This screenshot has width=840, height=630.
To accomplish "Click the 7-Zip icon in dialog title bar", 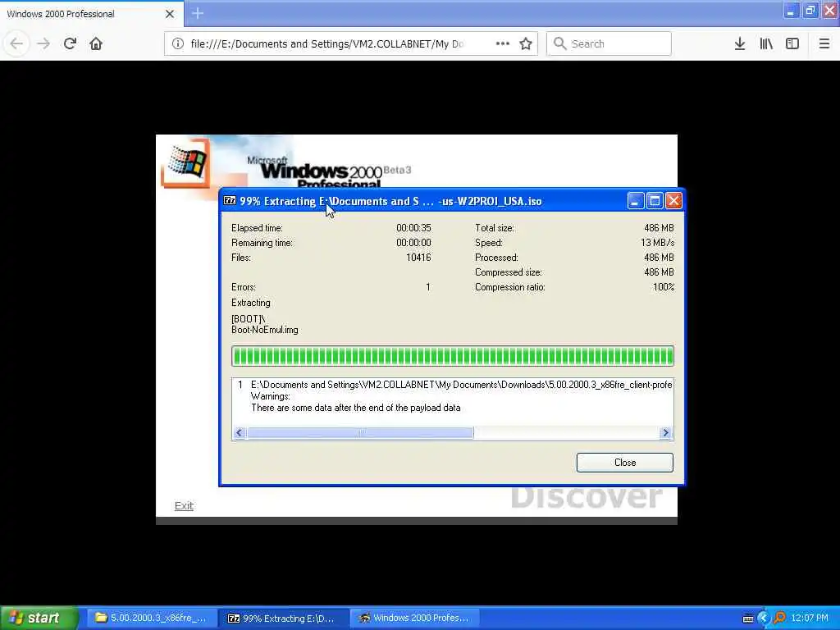I will tap(230, 201).
